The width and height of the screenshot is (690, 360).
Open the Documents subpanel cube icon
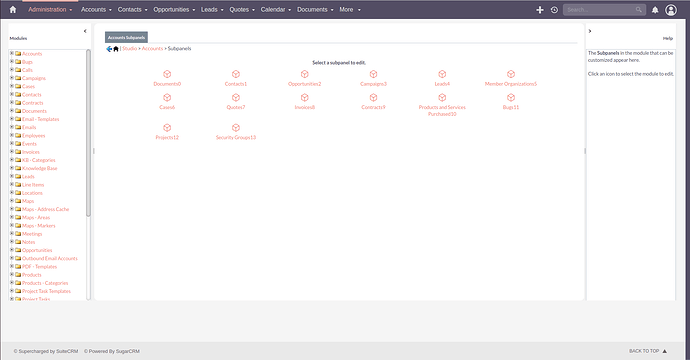click(167, 74)
